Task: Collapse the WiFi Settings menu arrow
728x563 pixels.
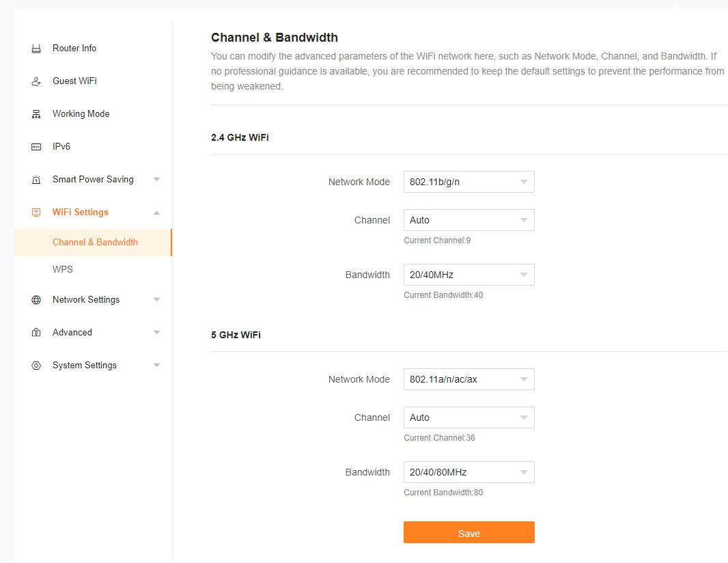Action: point(156,212)
